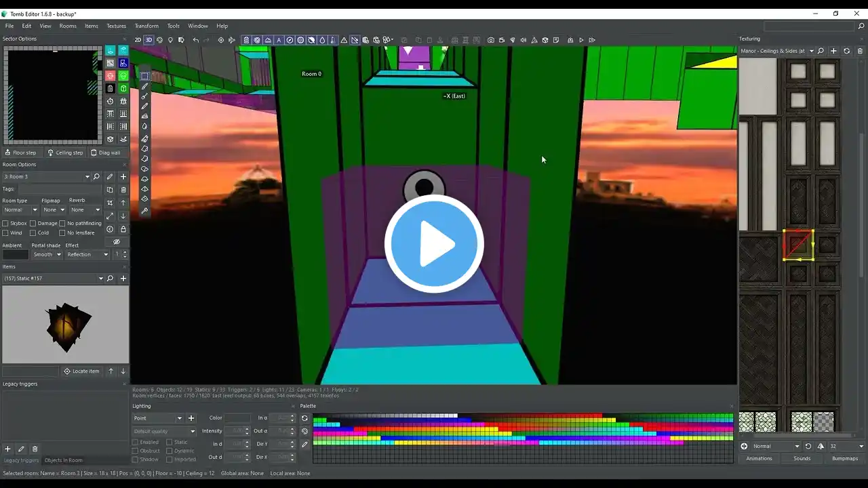
Task: Click the plus icon next to the Static #157 selector
Action: [x=123, y=279]
